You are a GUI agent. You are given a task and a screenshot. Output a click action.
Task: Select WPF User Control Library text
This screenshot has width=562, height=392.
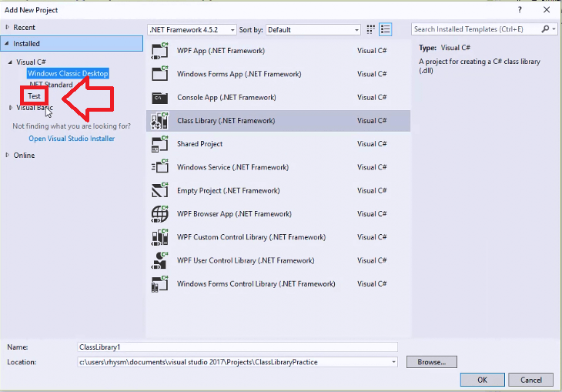(x=246, y=261)
